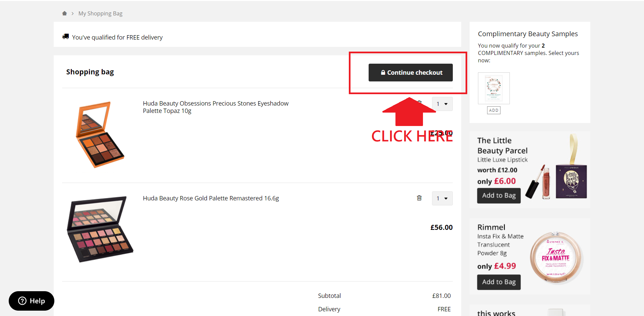The width and height of the screenshot is (644, 316).
Task: Click The Little Beauty Parcel title
Action: pos(502,145)
